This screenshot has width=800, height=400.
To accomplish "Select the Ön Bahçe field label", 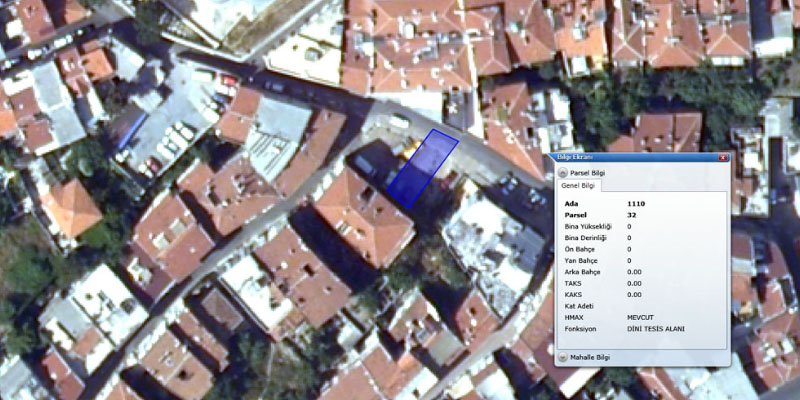I will click(x=581, y=249).
